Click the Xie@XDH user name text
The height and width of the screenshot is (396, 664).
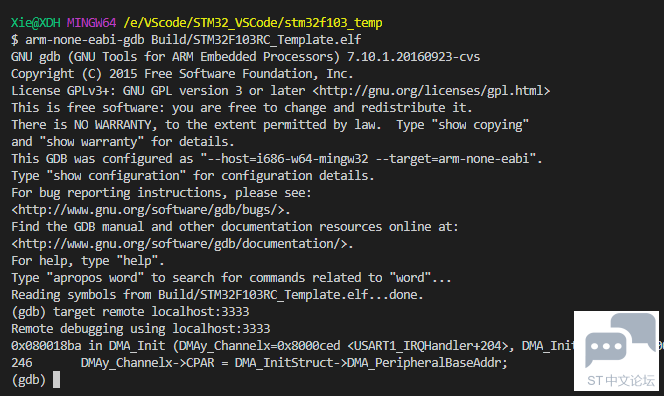pyautogui.click(x=36, y=22)
